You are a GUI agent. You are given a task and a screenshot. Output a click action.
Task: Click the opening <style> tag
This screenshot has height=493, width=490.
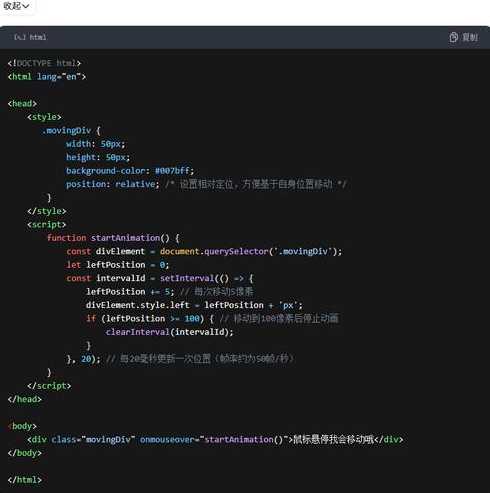(44, 117)
